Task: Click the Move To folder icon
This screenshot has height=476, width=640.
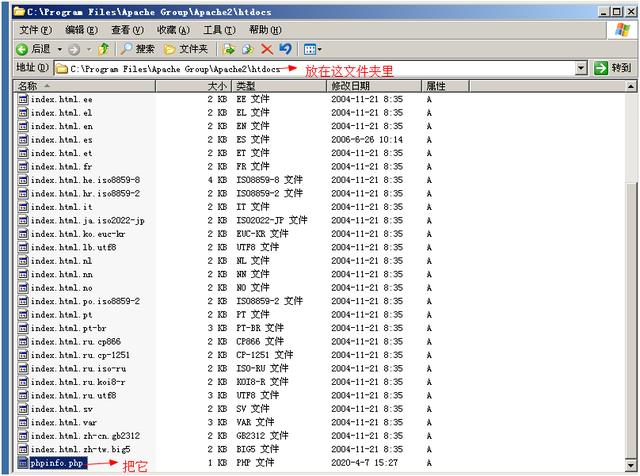Action: [x=229, y=49]
